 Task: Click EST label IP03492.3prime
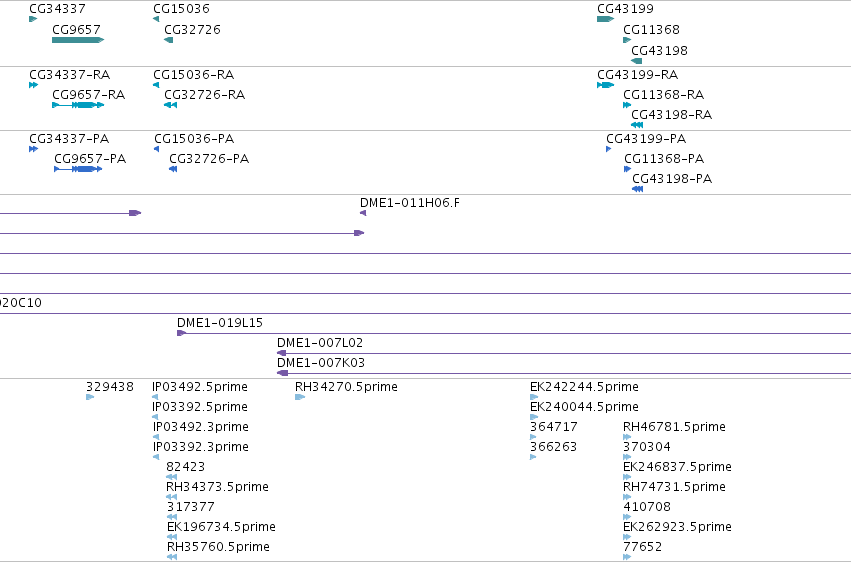200,427
